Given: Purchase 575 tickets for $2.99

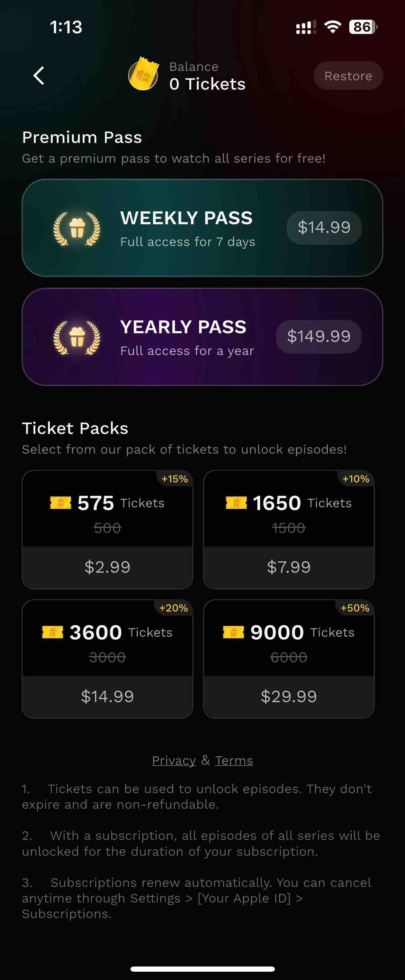Looking at the screenshot, I should [107, 567].
